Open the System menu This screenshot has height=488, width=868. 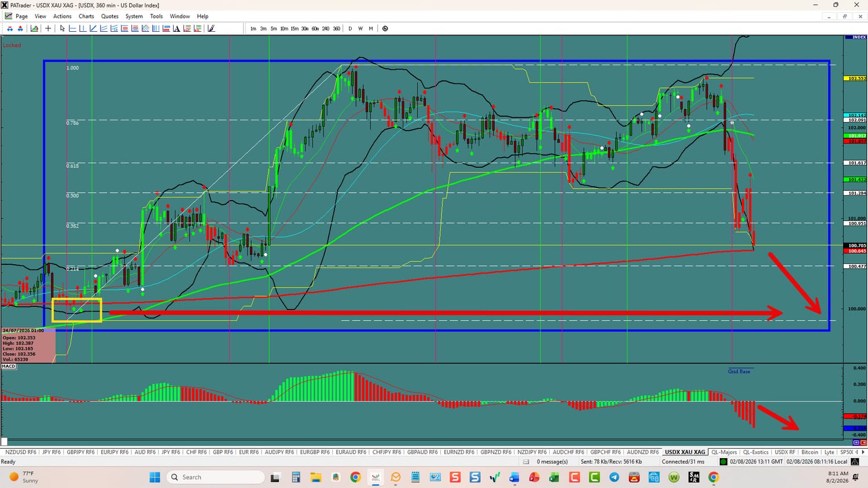[134, 16]
